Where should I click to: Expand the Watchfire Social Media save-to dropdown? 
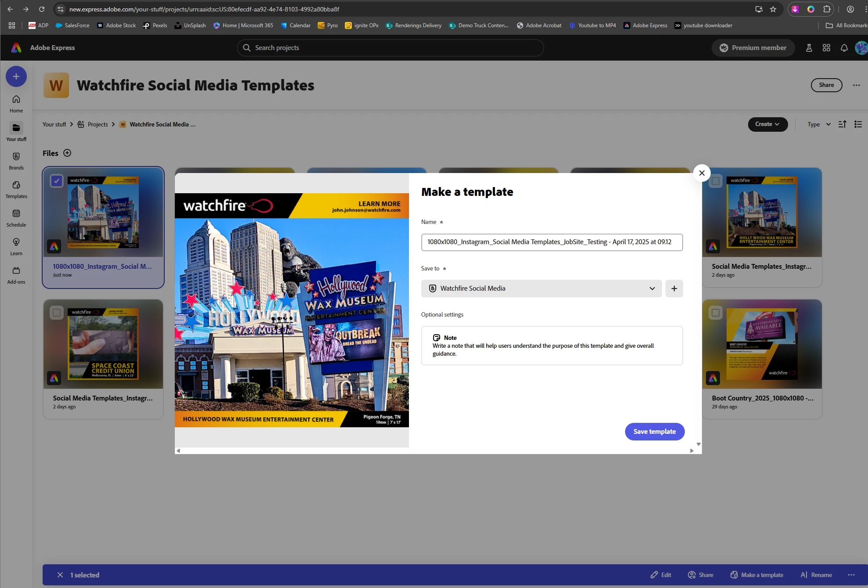[x=541, y=289]
